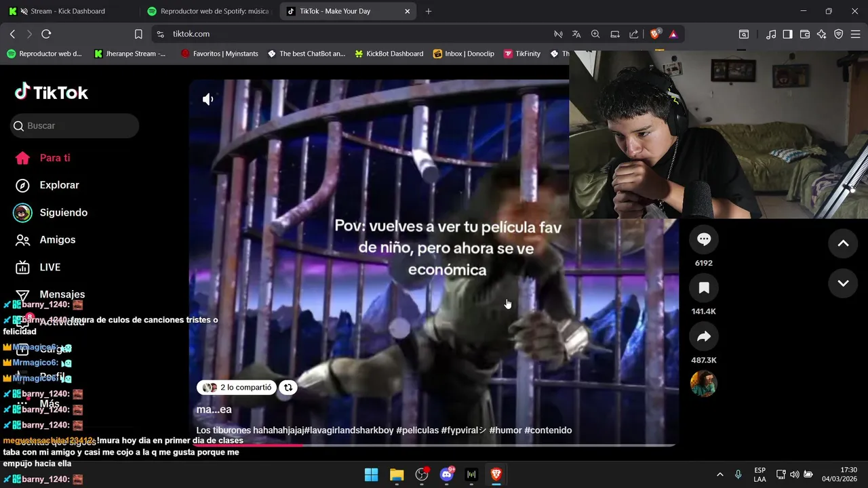Toggle the browser sidebar panel
The height and width of the screenshot is (488, 868).
(788, 34)
